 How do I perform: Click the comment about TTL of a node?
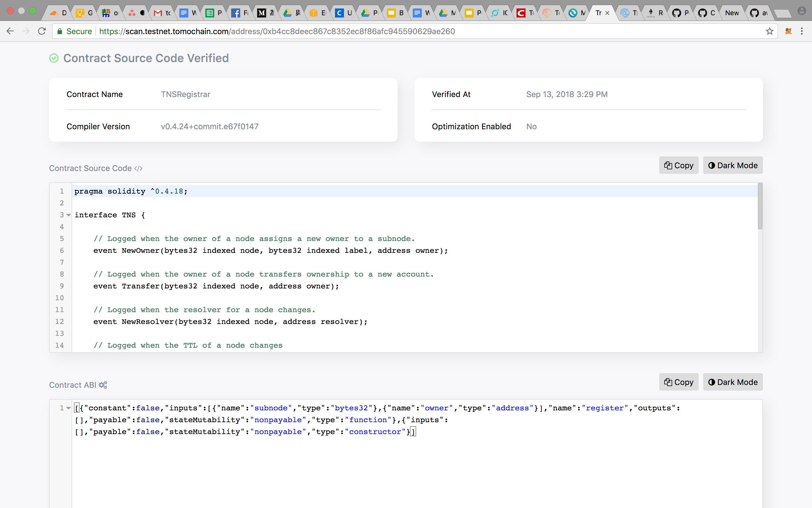point(188,345)
